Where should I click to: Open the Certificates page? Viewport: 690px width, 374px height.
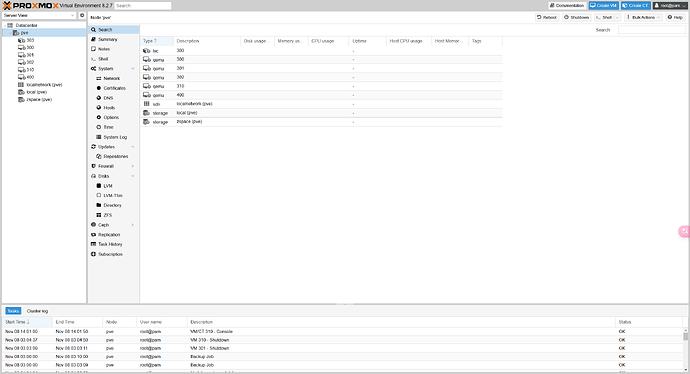(114, 88)
